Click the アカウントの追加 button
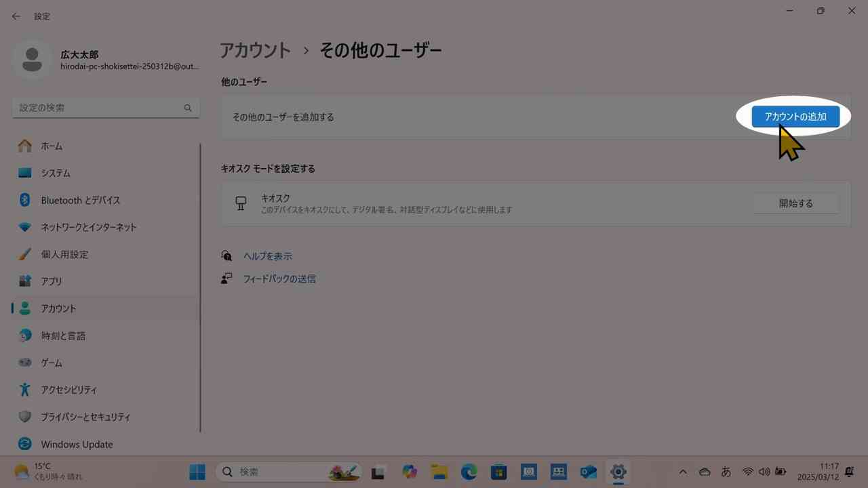This screenshot has height=488, width=868. pos(795,116)
